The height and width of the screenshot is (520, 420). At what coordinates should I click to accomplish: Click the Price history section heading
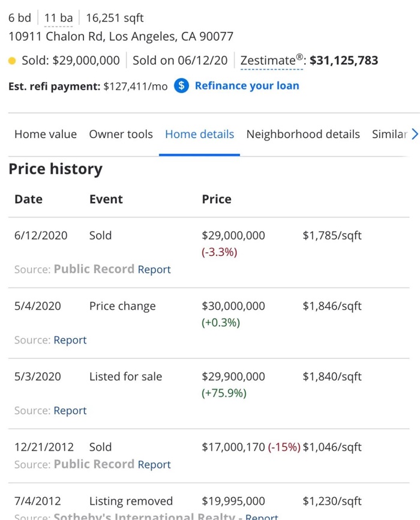pyautogui.click(x=55, y=169)
